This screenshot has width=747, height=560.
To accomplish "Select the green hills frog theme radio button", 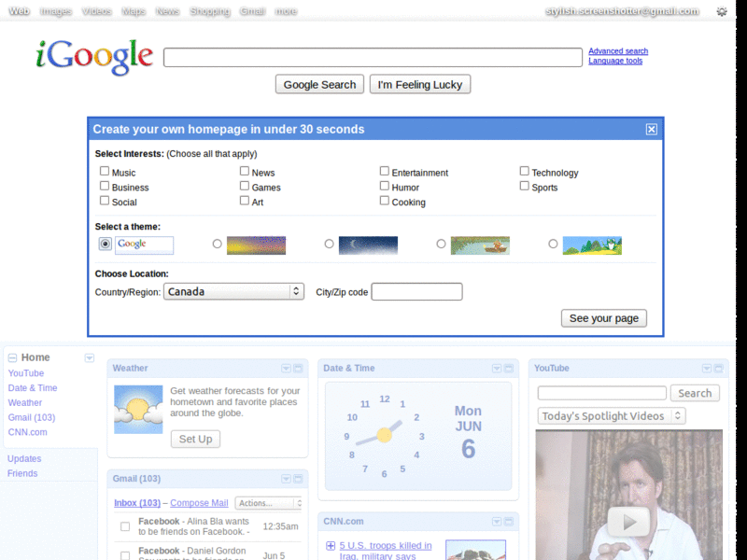I will point(553,244).
